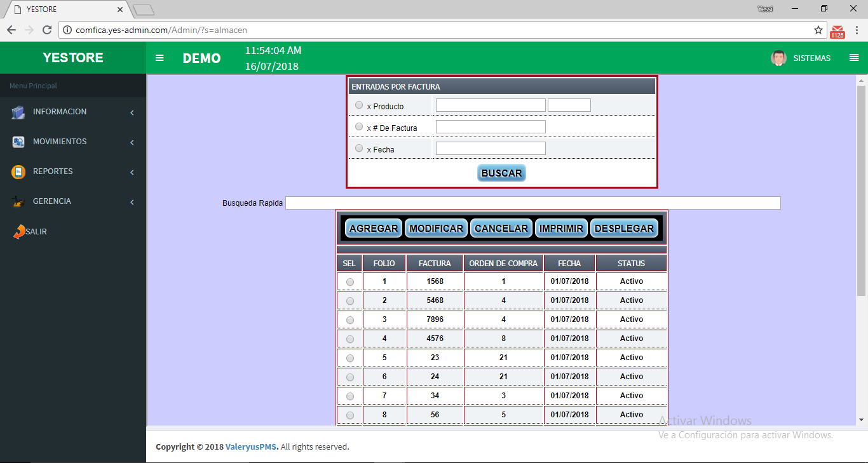This screenshot has height=463, width=868.
Task: Open right-side panel menu icon in header
Action: click(854, 58)
